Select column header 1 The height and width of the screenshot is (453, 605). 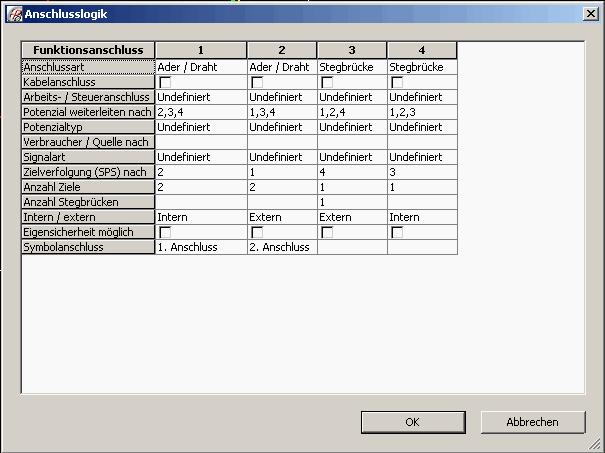pos(201,50)
